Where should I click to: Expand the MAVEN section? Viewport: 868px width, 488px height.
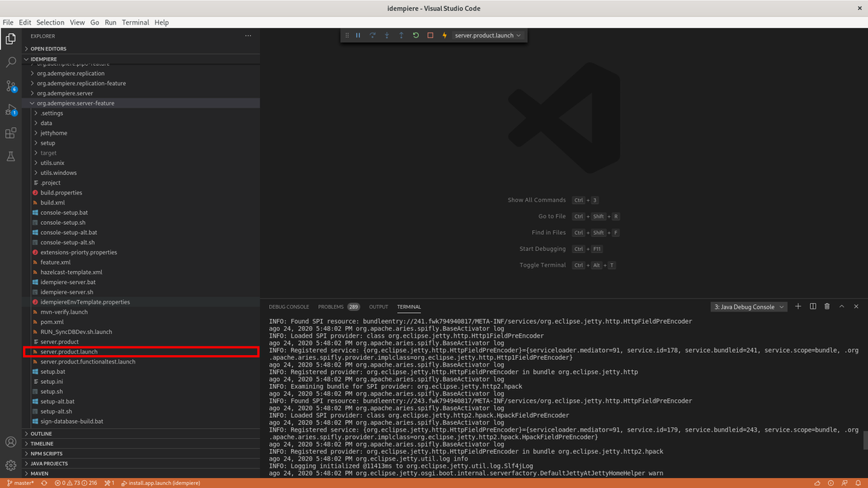[39, 474]
